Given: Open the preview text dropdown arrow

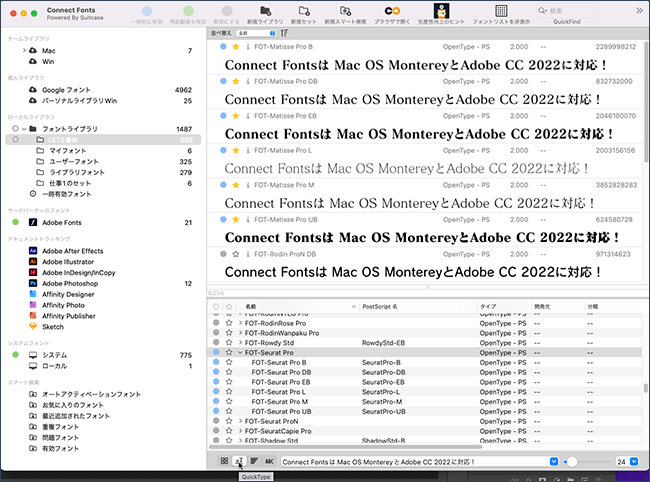Looking at the screenshot, I should coord(554,461).
